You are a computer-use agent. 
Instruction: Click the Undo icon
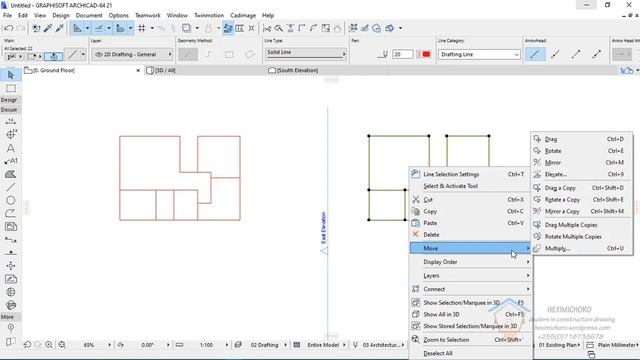[8, 28]
